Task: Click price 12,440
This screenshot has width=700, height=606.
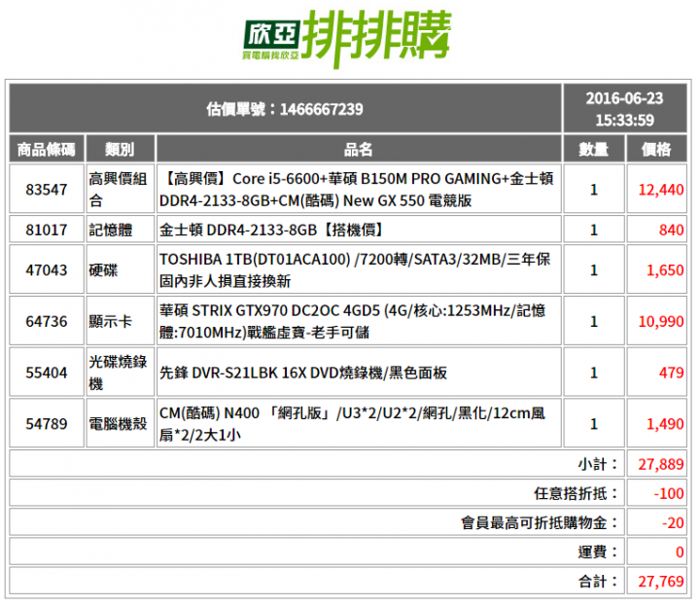Action: (x=661, y=190)
